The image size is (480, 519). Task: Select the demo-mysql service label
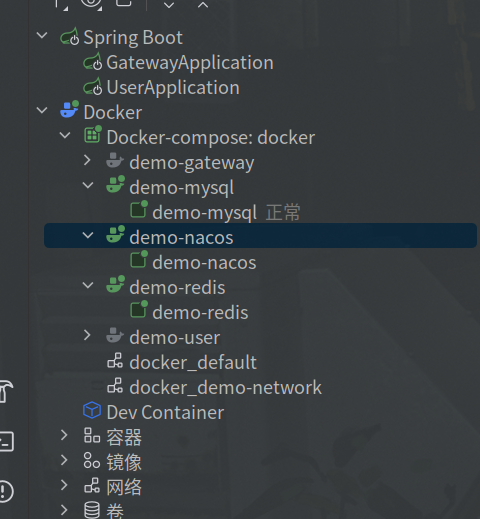182,188
